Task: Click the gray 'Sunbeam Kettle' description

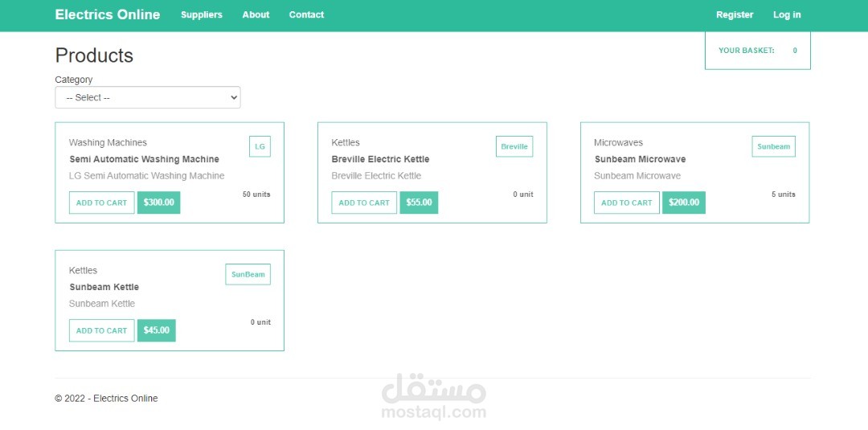Action: coord(102,304)
